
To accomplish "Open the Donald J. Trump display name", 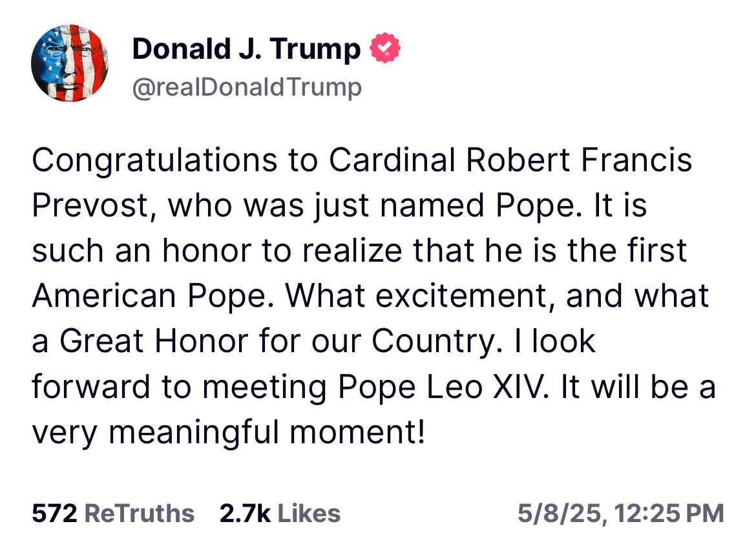I will [x=246, y=48].
